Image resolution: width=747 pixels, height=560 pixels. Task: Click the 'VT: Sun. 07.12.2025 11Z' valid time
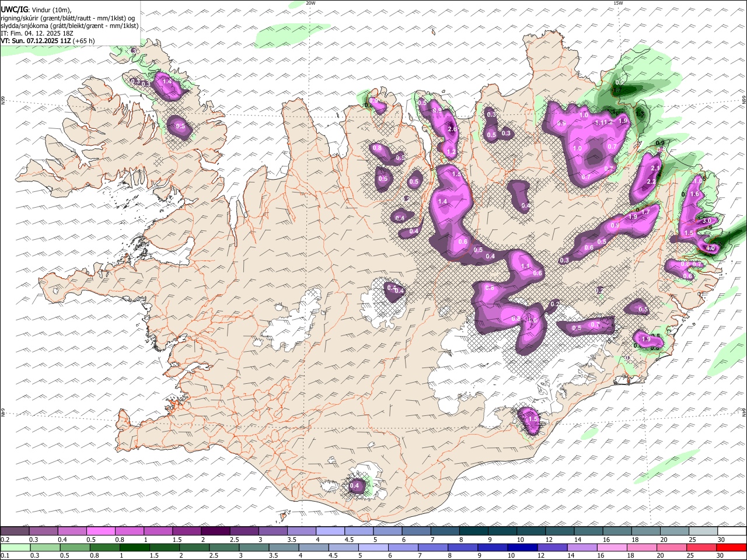pyautogui.click(x=36, y=41)
